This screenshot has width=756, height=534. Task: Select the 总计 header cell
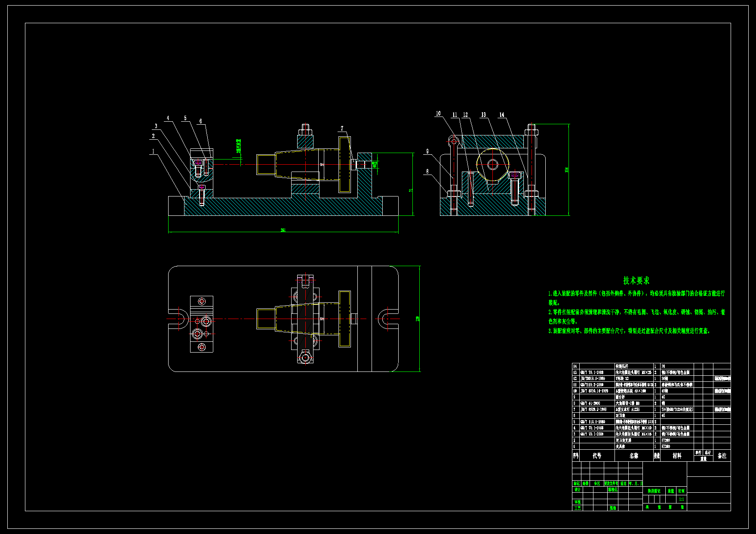pos(708,453)
